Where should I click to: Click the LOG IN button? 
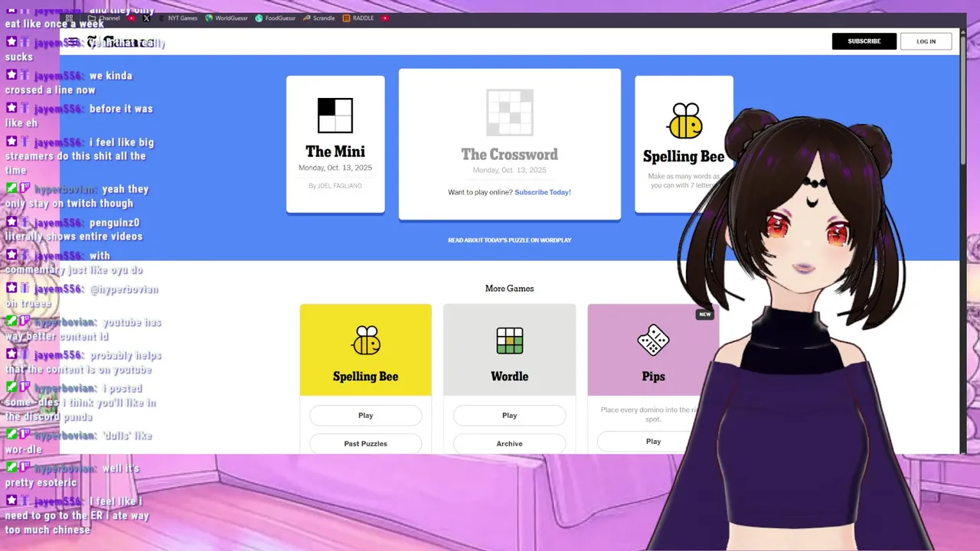point(926,41)
